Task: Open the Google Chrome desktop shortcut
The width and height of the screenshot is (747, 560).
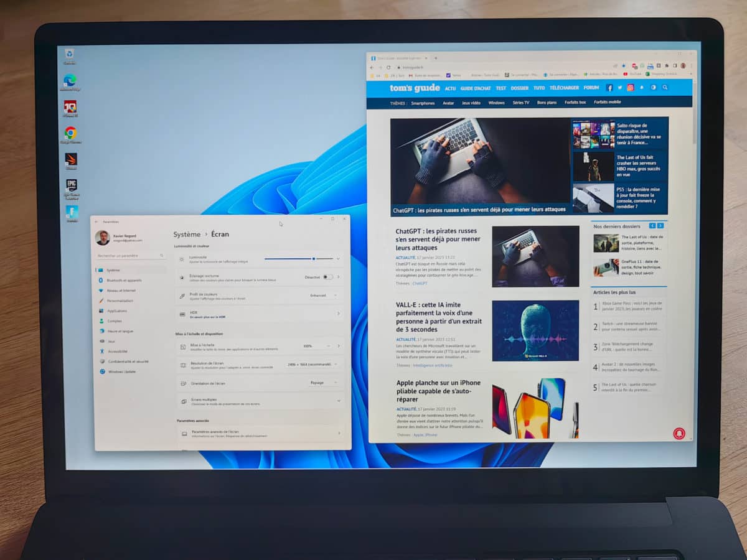Action: (x=71, y=134)
